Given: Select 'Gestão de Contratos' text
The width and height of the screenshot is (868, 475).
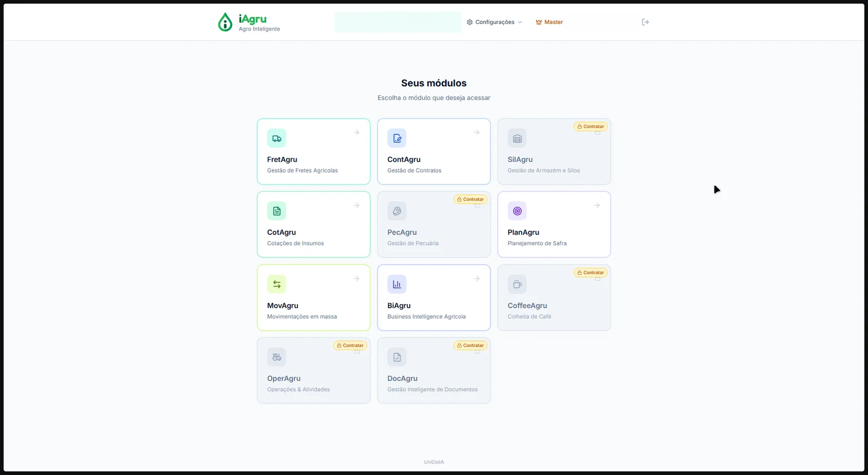Looking at the screenshot, I should pos(414,170).
